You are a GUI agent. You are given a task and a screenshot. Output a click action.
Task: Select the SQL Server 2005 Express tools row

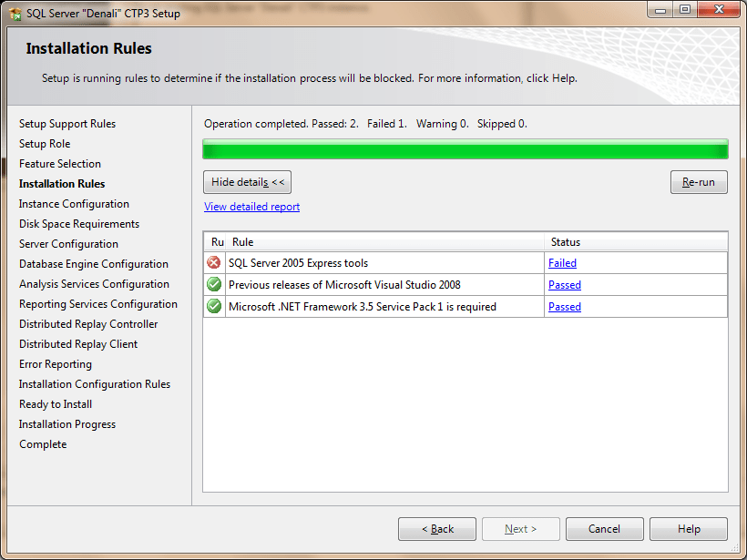point(466,263)
